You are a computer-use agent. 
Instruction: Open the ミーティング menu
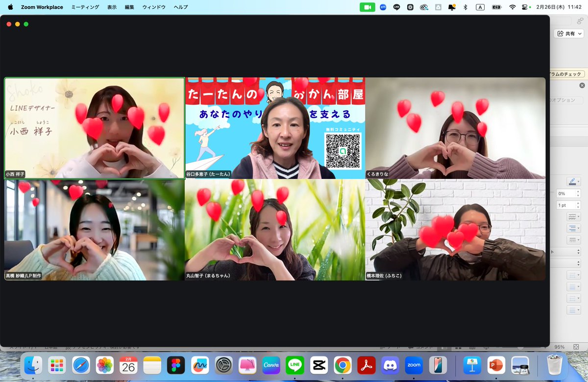pos(85,7)
